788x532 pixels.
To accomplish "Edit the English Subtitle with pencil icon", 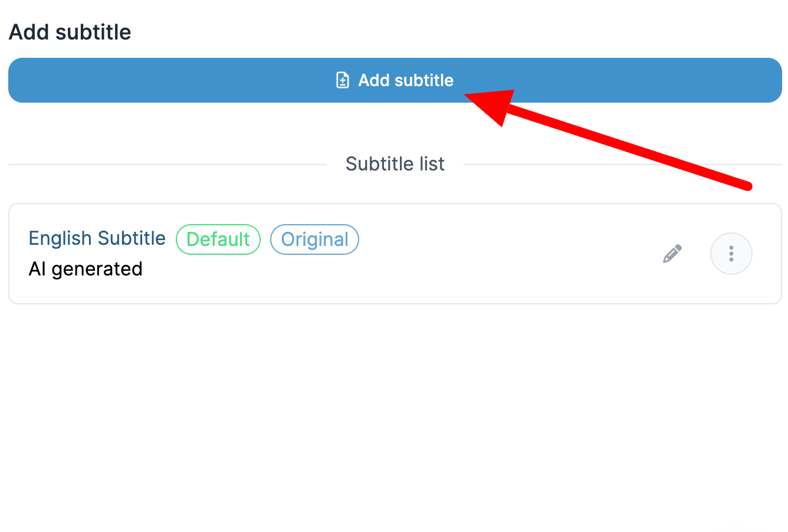I will (672, 254).
